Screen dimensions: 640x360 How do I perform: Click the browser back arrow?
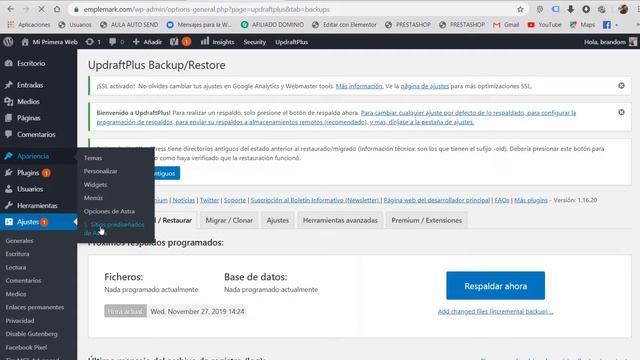(x=11, y=9)
